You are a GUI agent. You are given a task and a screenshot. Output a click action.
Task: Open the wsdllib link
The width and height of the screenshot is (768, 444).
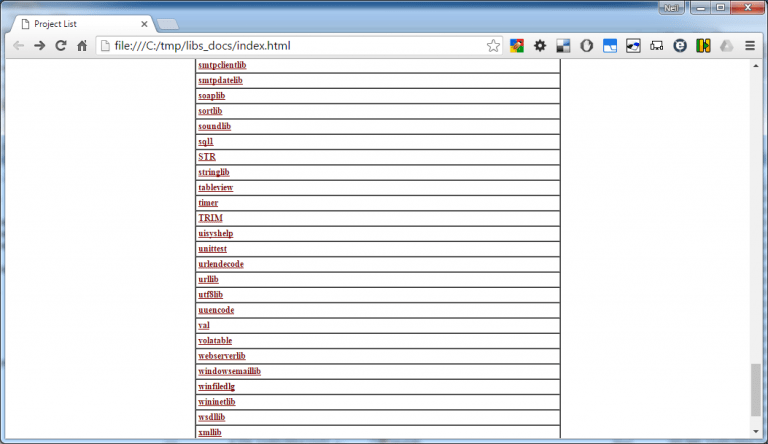click(212, 417)
